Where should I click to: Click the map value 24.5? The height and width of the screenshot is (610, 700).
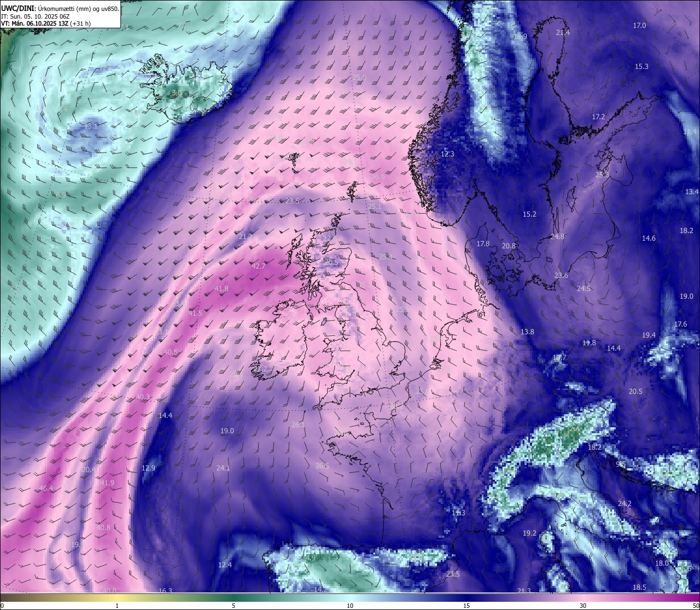click(x=584, y=288)
